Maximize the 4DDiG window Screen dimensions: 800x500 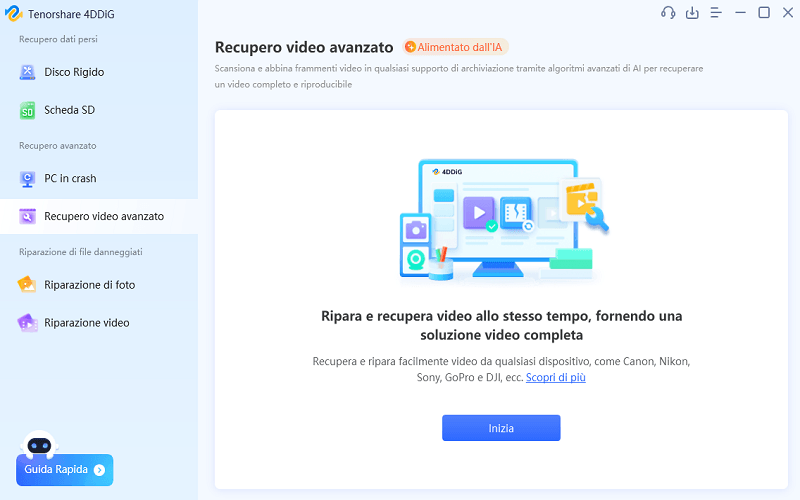click(x=764, y=13)
